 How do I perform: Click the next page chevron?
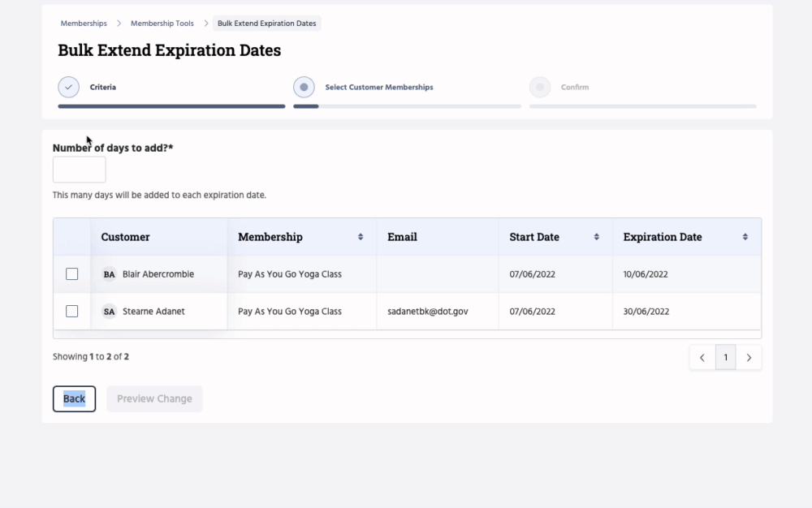point(749,357)
